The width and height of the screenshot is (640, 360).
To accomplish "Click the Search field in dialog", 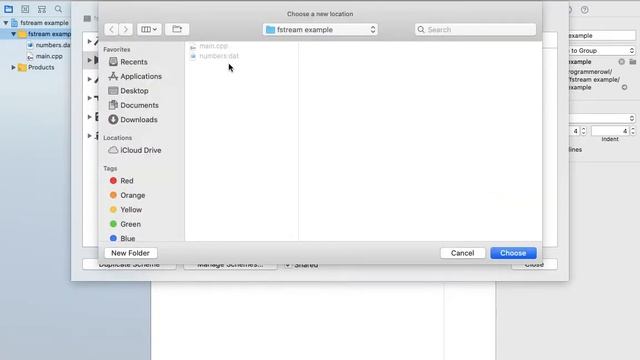I will pos(476,29).
